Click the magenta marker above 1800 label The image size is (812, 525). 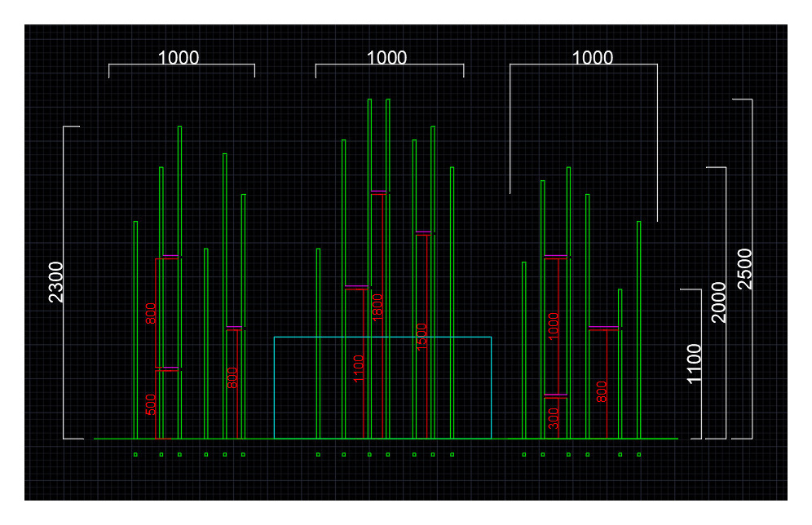[378, 191]
